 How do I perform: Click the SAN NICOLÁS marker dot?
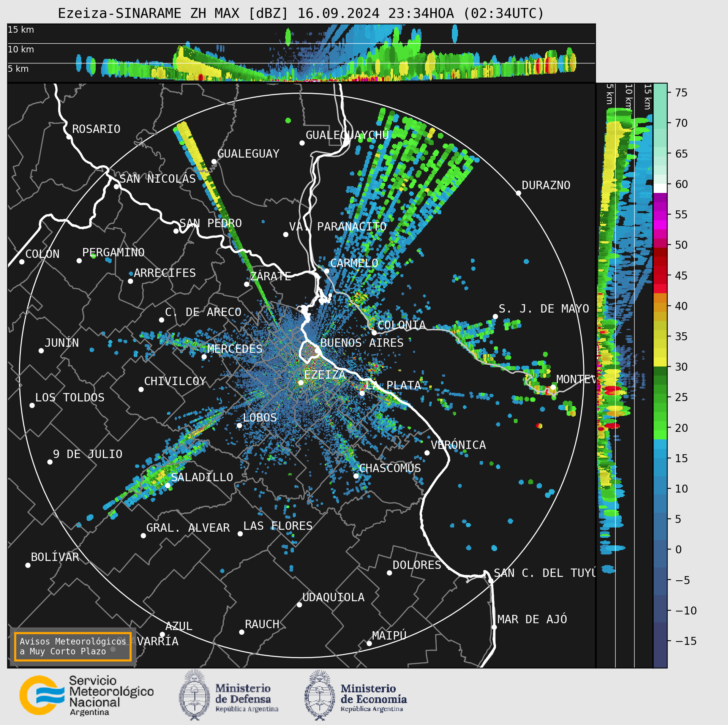click(116, 186)
